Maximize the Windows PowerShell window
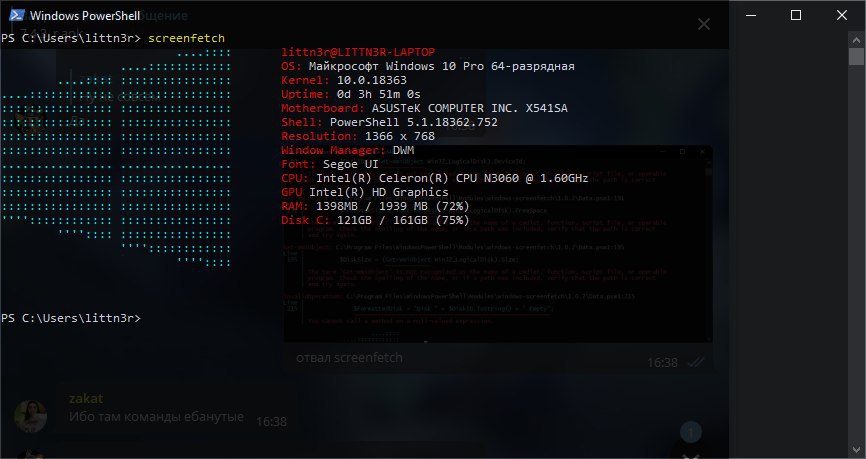The height and width of the screenshot is (459, 866). 796,15
